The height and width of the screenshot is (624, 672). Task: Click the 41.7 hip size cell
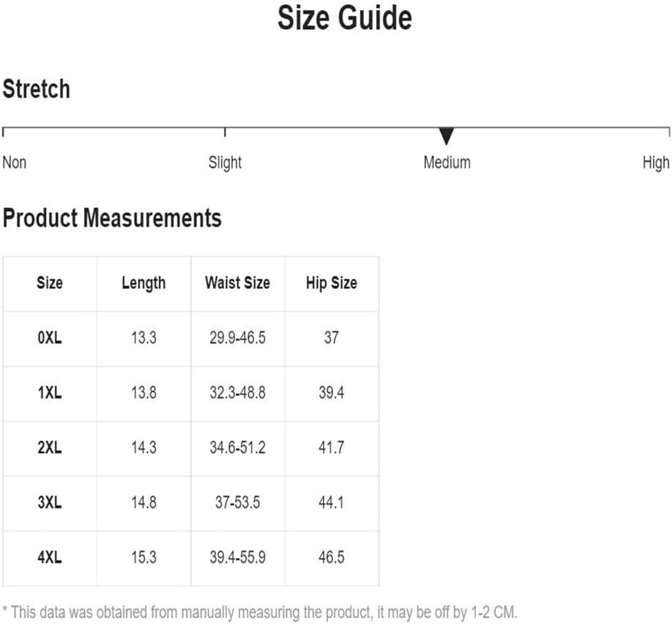pos(331,448)
